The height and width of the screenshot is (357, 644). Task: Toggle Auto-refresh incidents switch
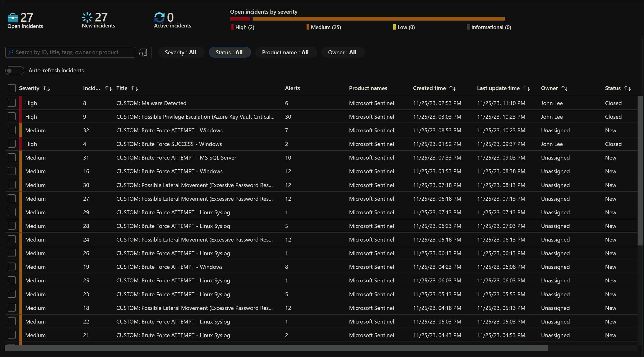pos(15,71)
